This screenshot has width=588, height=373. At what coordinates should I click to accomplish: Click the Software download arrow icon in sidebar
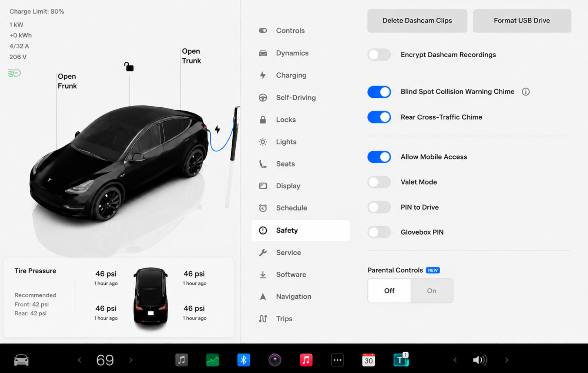(263, 275)
